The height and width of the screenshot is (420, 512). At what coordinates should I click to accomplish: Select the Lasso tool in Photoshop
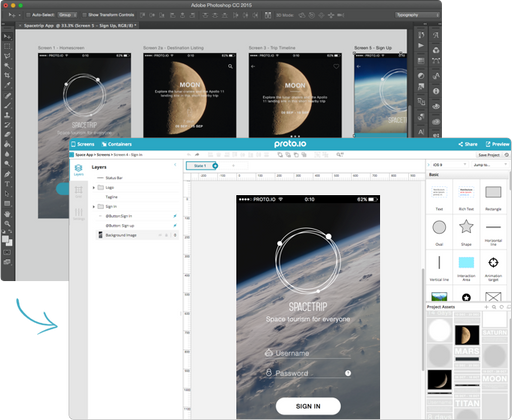tap(7, 56)
